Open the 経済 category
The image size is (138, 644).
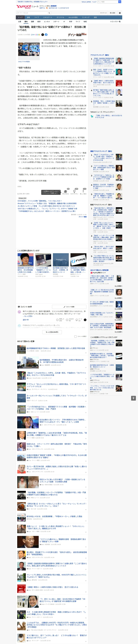click(x=39, y=21)
